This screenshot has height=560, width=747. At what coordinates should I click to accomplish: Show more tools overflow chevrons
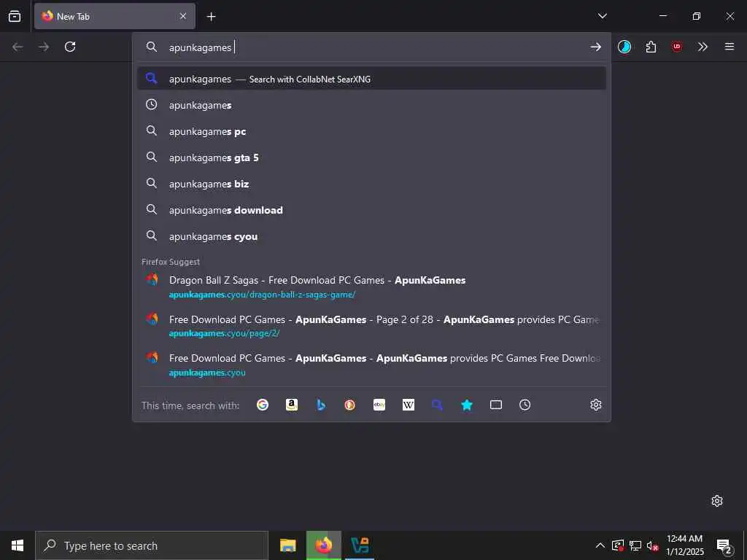(703, 47)
